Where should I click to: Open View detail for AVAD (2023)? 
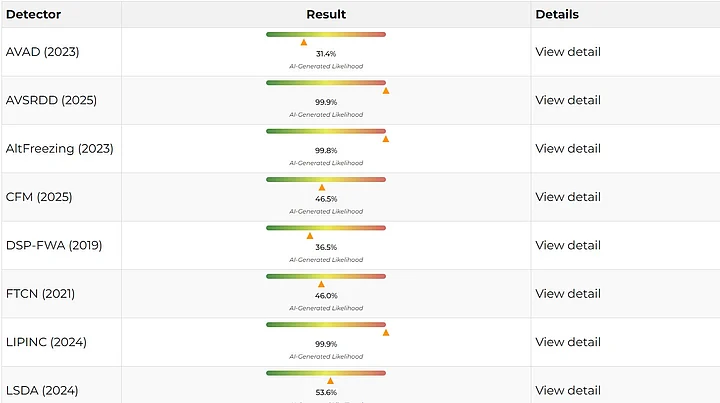point(567,52)
